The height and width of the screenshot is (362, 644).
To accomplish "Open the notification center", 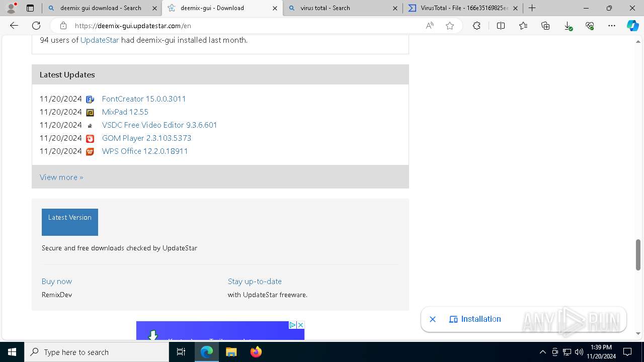I will click(627, 352).
